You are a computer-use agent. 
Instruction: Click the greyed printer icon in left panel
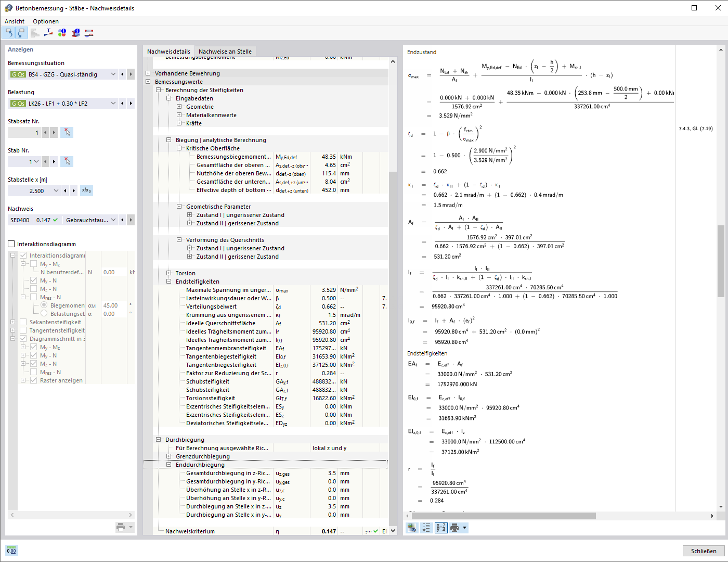click(x=121, y=527)
